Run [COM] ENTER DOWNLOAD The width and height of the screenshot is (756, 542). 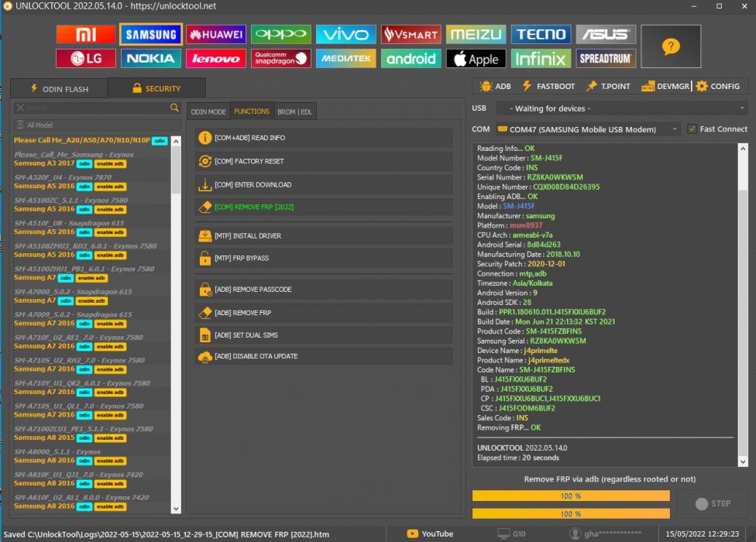tap(324, 184)
